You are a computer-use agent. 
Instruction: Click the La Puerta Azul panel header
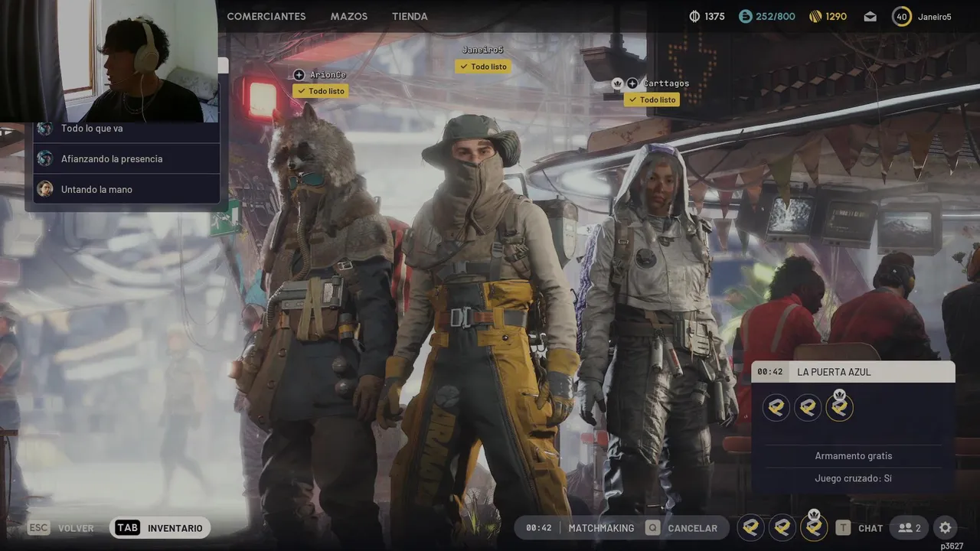click(x=853, y=372)
